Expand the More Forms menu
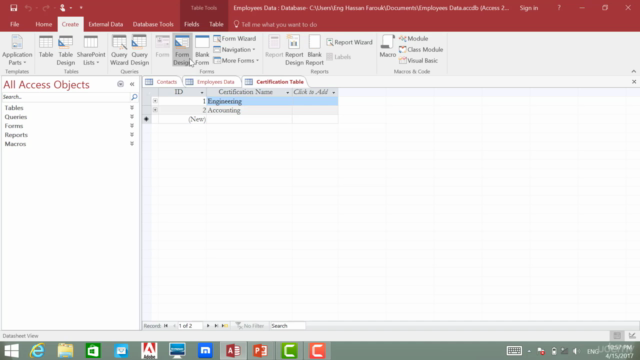Screen dimensions: 640x360 (236, 60)
